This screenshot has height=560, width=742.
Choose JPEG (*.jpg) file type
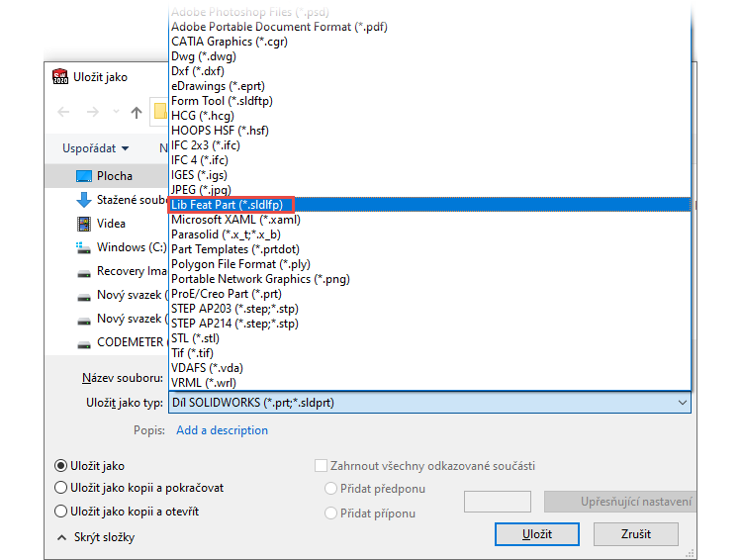coord(429,190)
